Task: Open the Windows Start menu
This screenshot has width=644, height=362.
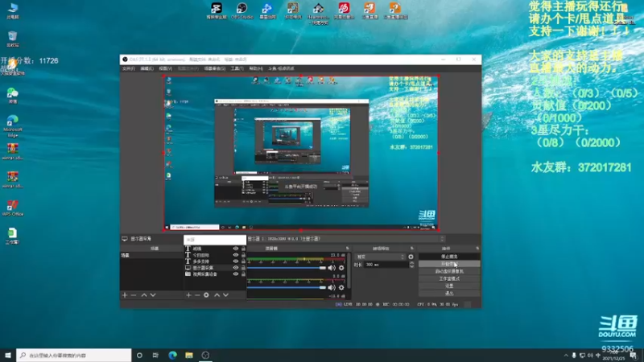Action: [8, 356]
